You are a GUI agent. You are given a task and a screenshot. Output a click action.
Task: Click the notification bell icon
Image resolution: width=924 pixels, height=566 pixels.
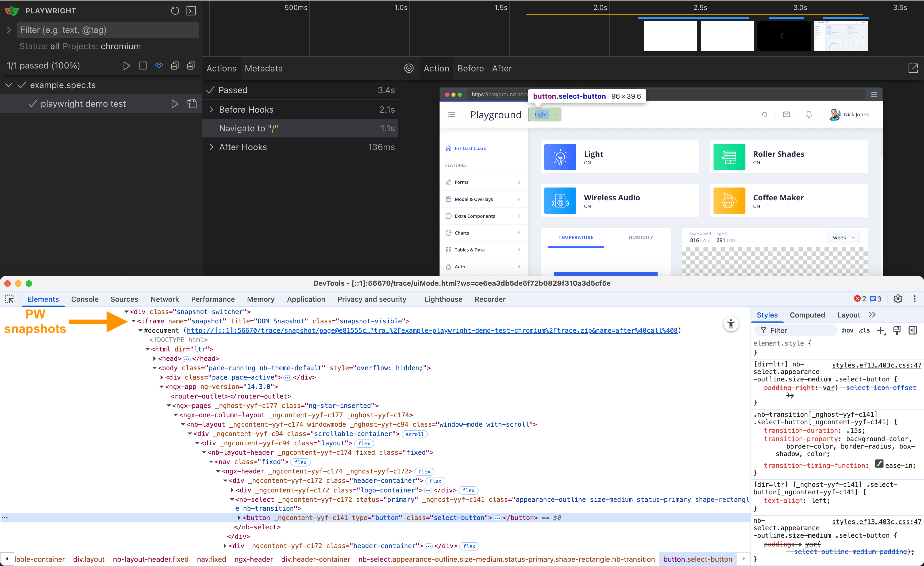809,114
